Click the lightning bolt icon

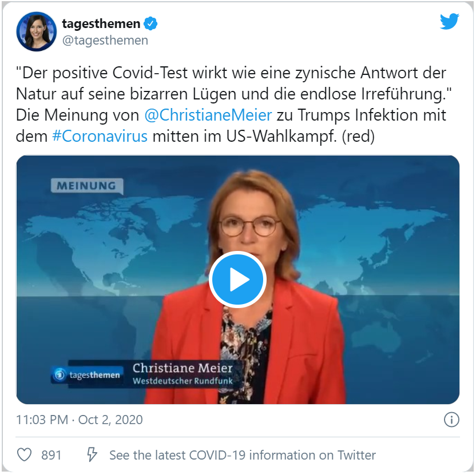click(91, 455)
